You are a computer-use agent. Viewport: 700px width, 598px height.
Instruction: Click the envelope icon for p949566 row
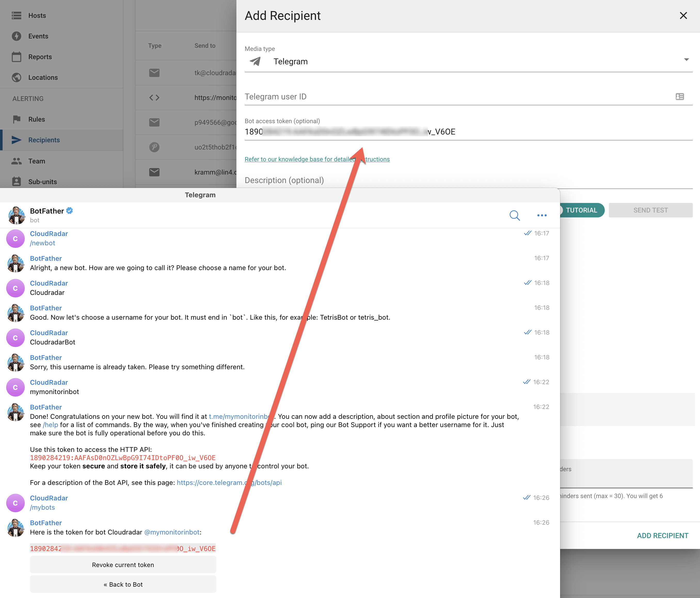coord(154,122)
